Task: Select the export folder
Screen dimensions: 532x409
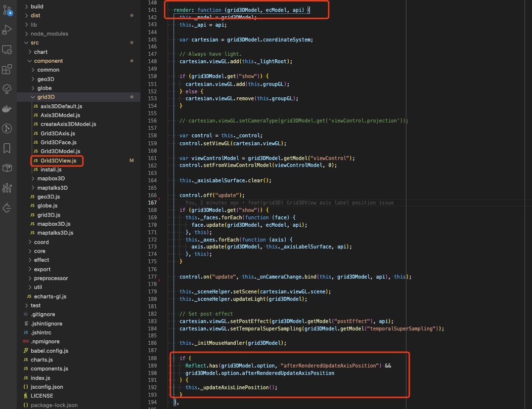Action: click(79, 269)
